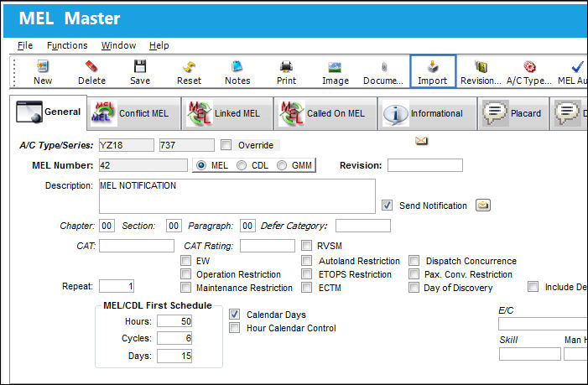The width and height of the screenshot is (588, 385).
Task: Open the Called On MEL tab
Action: pyautogui.click(x=325, y=113)
